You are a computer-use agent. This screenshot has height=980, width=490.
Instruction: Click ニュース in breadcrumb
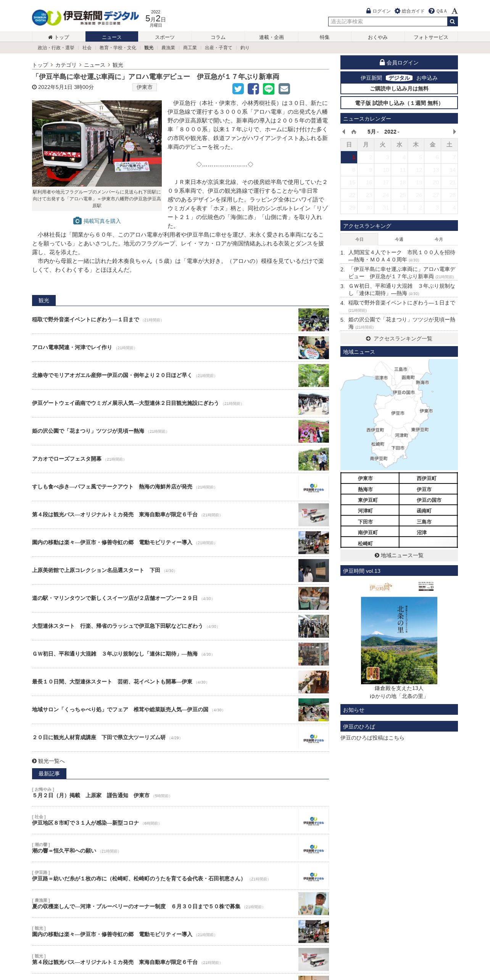[94, 65]
